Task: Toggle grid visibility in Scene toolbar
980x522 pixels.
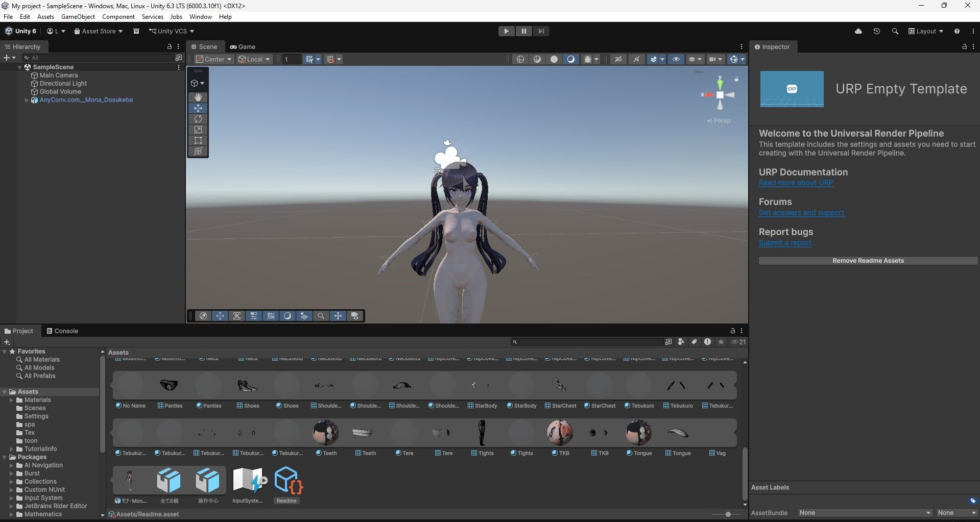Action: coord(309,59)
